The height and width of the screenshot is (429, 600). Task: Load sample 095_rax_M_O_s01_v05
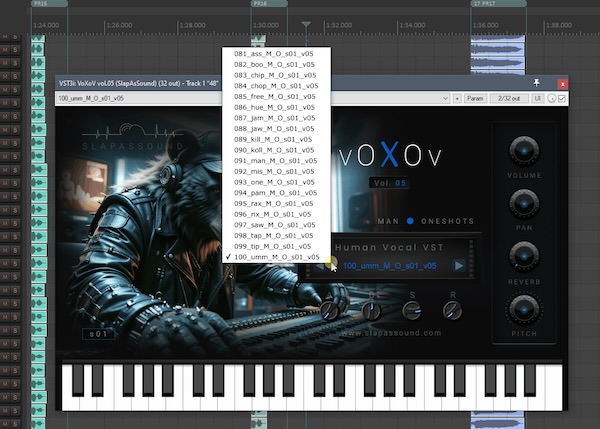point(276,204)
